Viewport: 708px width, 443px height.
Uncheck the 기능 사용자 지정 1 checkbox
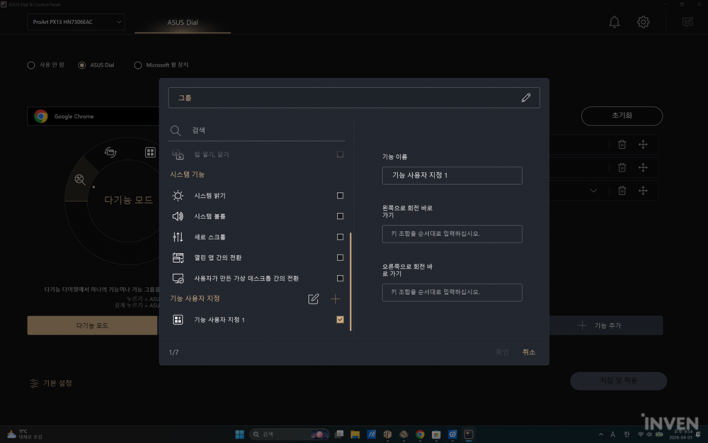(340, 320)
